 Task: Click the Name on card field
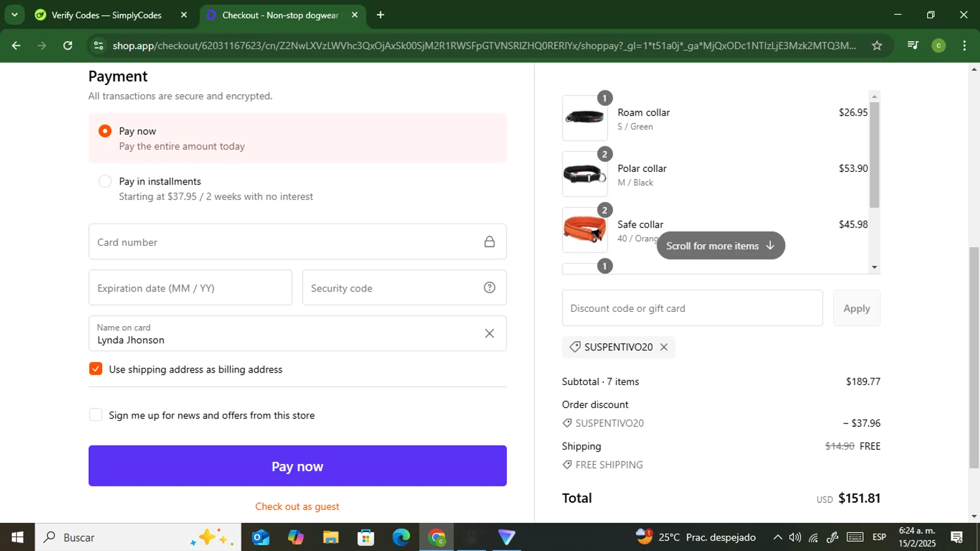297,333
